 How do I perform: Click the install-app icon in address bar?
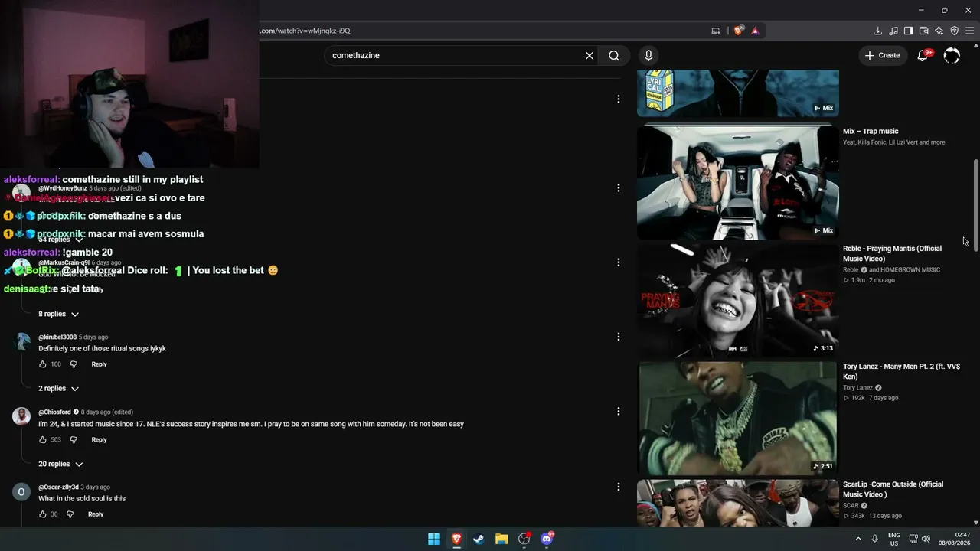click(716, 31)
